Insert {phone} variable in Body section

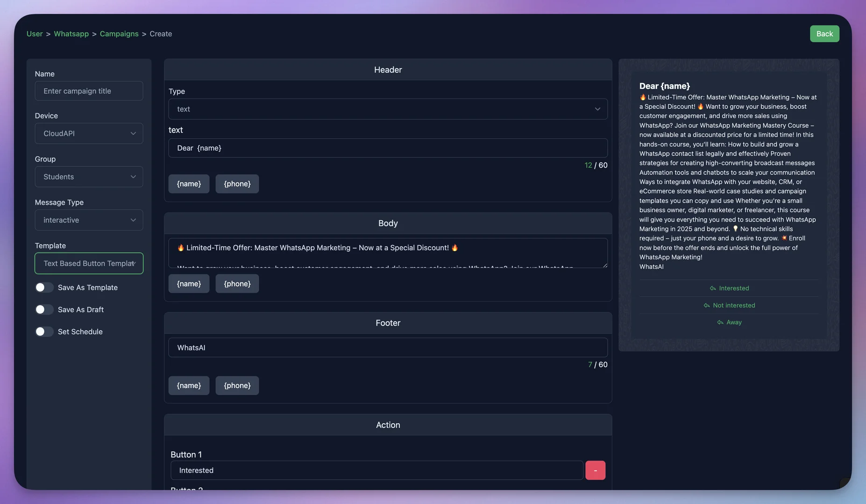coord(237,284)
